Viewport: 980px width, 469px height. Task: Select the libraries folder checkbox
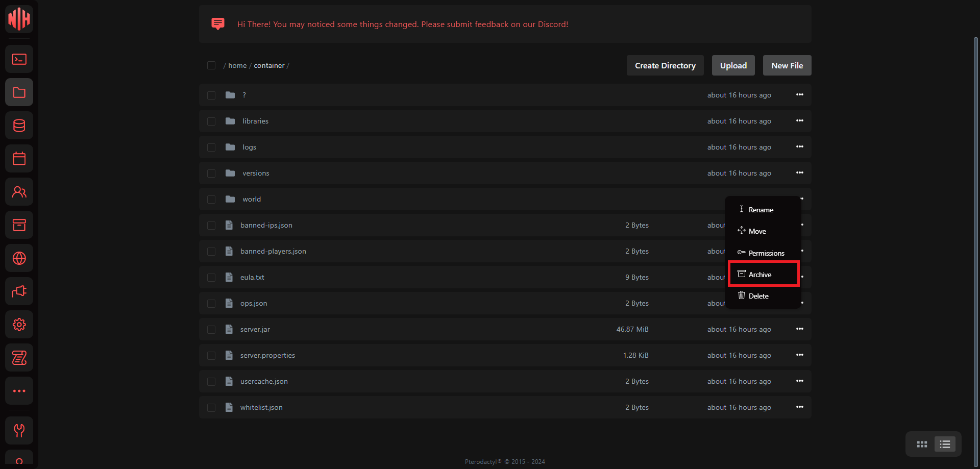[211, 121]
